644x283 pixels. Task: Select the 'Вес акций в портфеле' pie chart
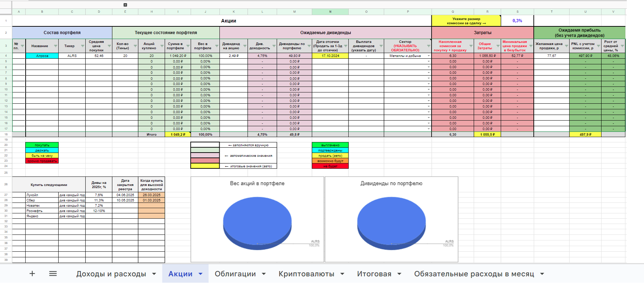(x=257, y=219)
